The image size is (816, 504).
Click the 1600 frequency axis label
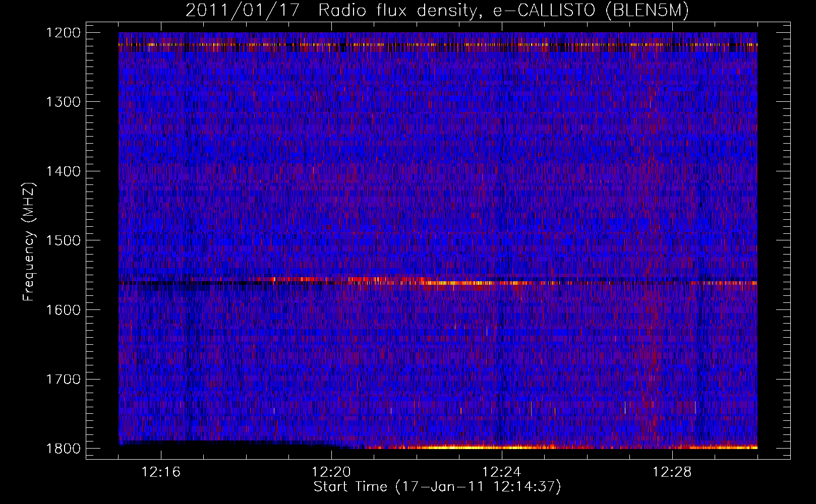coord(64,310)
